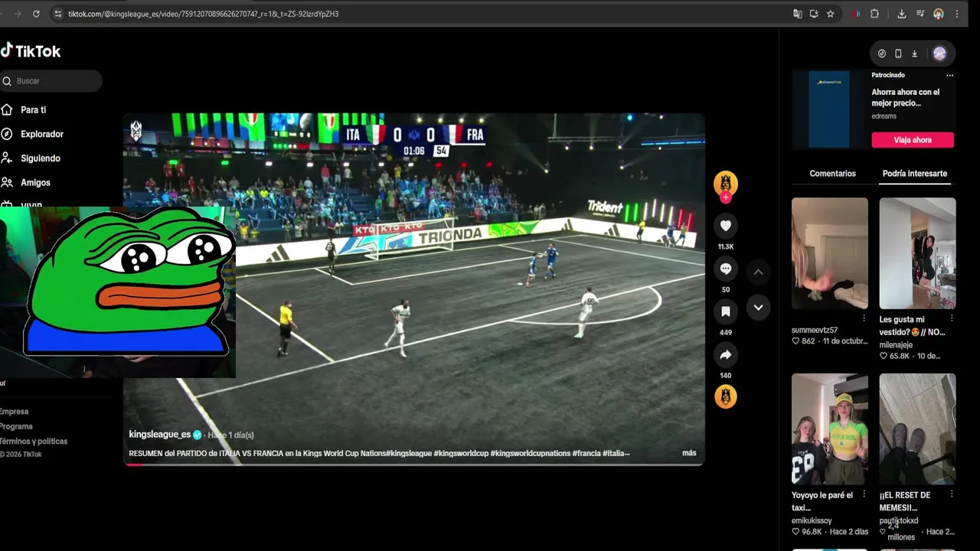Image resolution: width=980 pixels, height=551 pixels.
Task: Open Chrome profile avatar
Action: click(x=939, y=14)
